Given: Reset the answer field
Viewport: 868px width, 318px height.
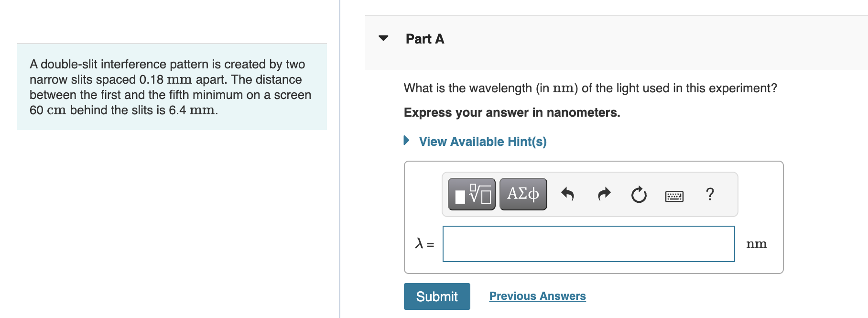Looking at the screenshot, I should tap(639, 194).
